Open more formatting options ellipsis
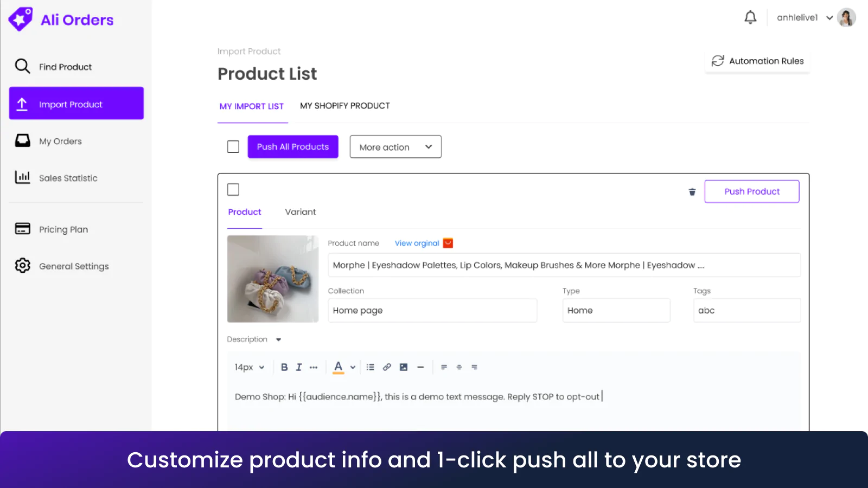Screen dimensions: 868x488 coord(314,367)
